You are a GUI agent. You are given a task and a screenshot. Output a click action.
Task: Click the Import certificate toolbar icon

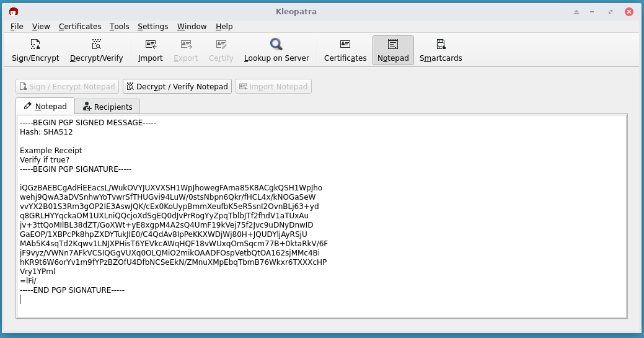[151, 50]
